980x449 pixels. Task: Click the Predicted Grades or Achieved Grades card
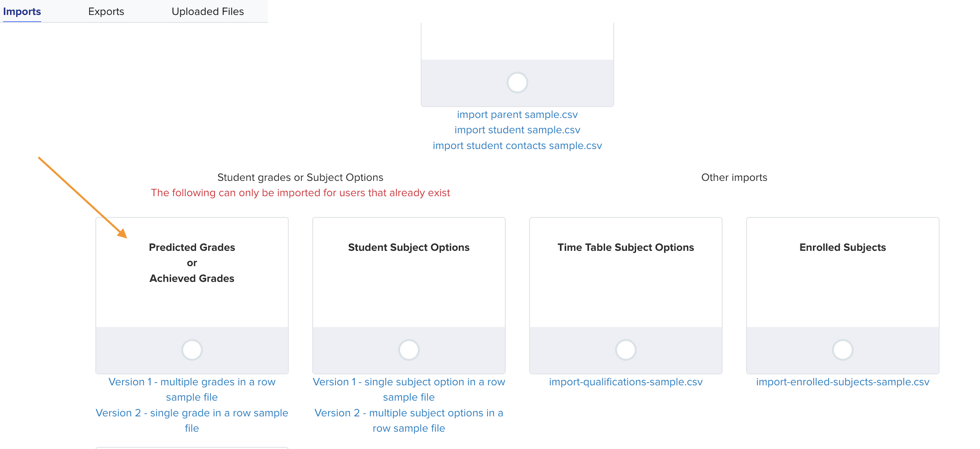click(x=192, y=296)
